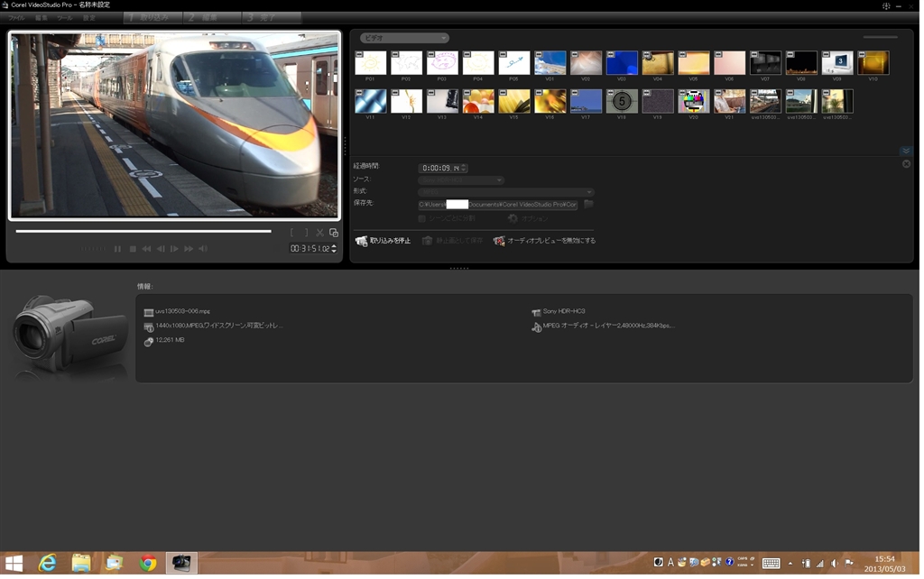Open the save folder browse icon

click(588, 205)
